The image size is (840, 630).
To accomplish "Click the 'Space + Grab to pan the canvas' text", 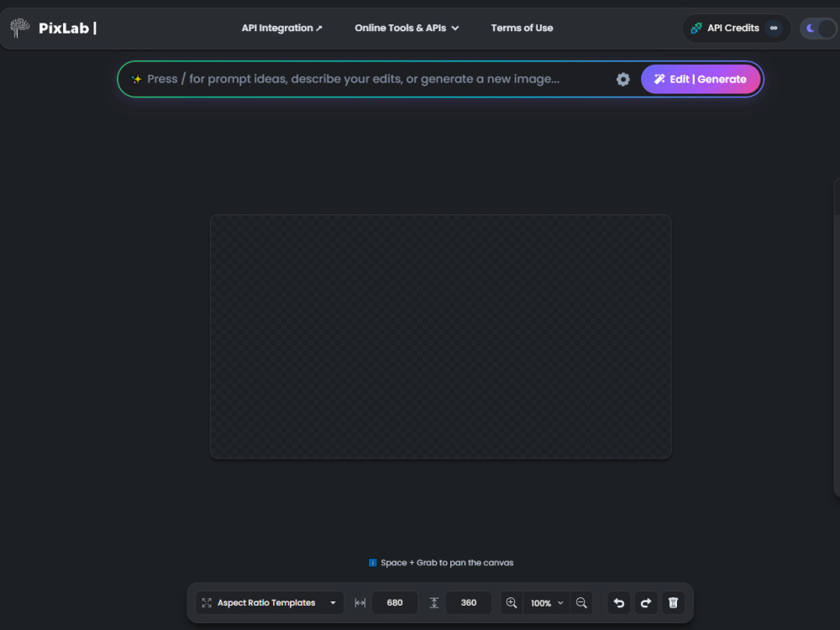I will pyautogui.click(x=447, y=563).
